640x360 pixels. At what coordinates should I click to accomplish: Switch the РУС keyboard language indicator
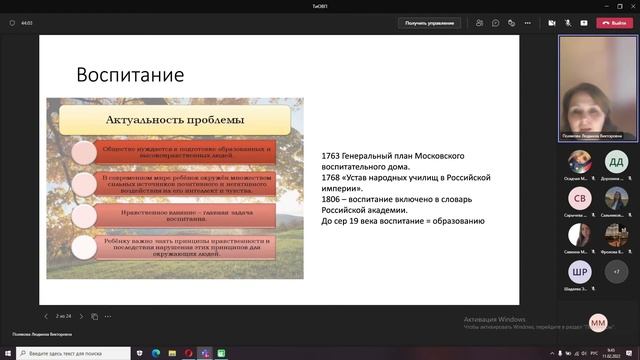(x=594, y=353)
